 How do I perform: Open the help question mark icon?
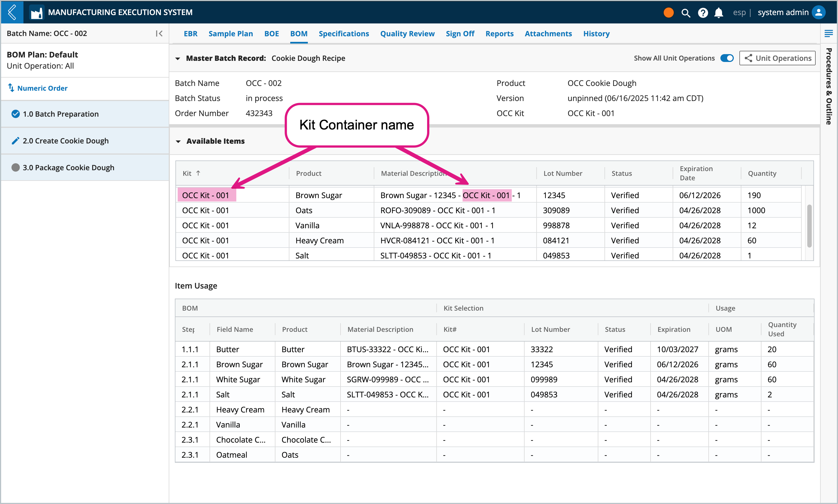click(x=703, y=13)
